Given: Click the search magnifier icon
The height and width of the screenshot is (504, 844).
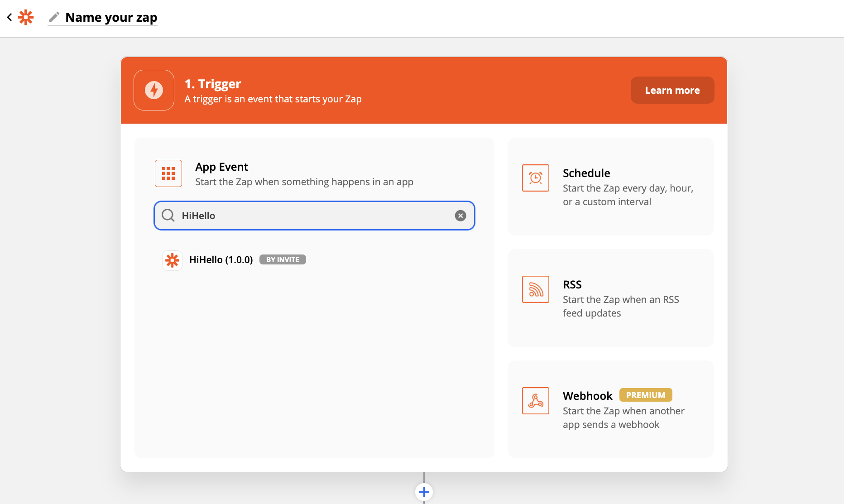Looking at the screenshot, I should (x=168, y=216).
